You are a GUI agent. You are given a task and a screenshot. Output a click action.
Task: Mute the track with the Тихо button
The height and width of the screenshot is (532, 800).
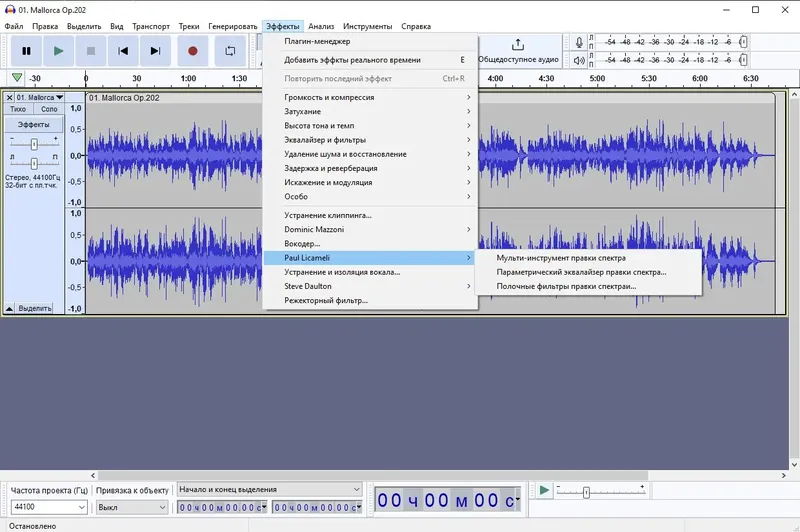click(x=18, y=109)
